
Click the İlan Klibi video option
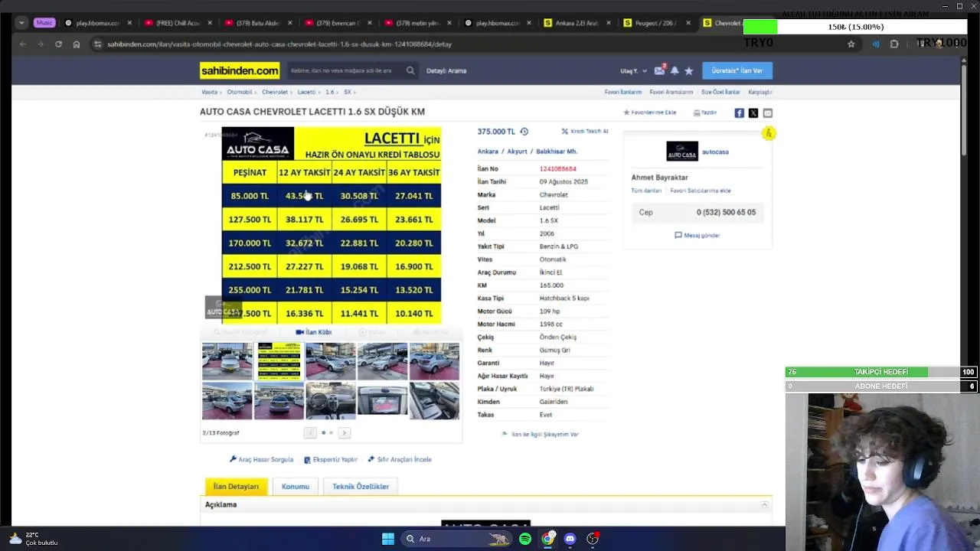tap(313, 332)
